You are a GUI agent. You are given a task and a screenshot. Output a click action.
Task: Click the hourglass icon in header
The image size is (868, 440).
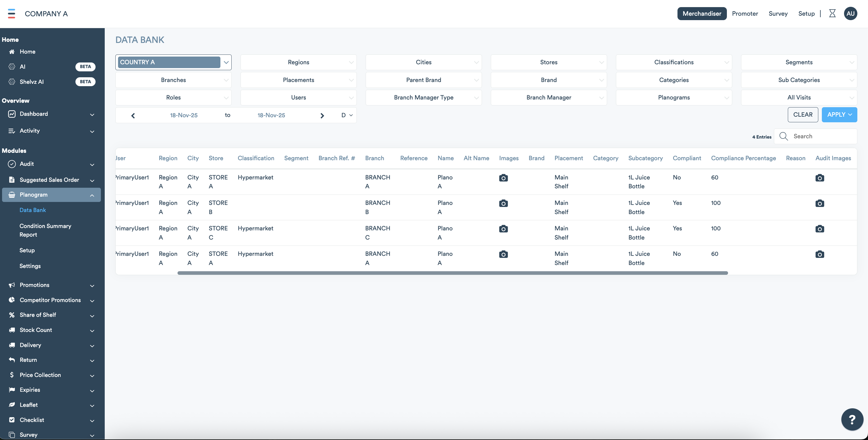coord(832,14)
